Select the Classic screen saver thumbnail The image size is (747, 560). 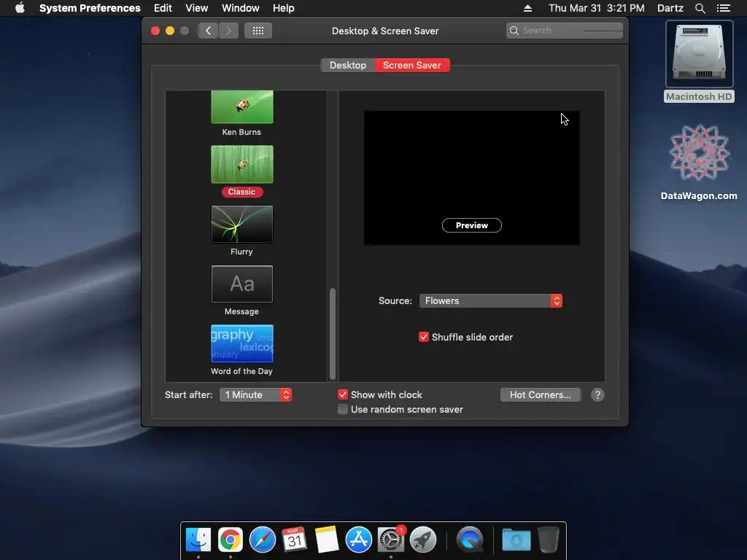(x=242, y=164)
